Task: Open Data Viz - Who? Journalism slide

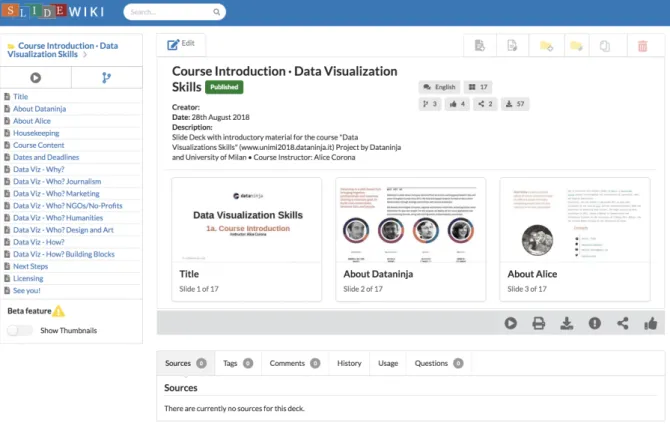Action: pos(57,182)
